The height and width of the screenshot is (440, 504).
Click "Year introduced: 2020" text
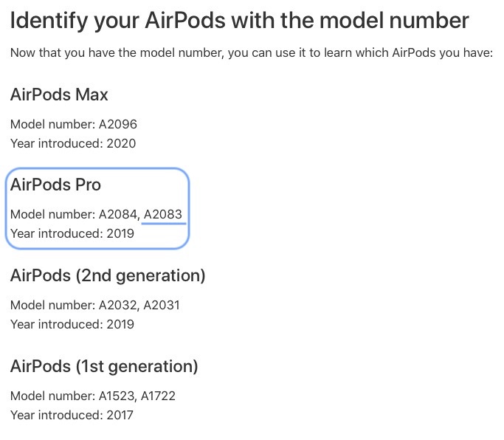click(73, 143)
